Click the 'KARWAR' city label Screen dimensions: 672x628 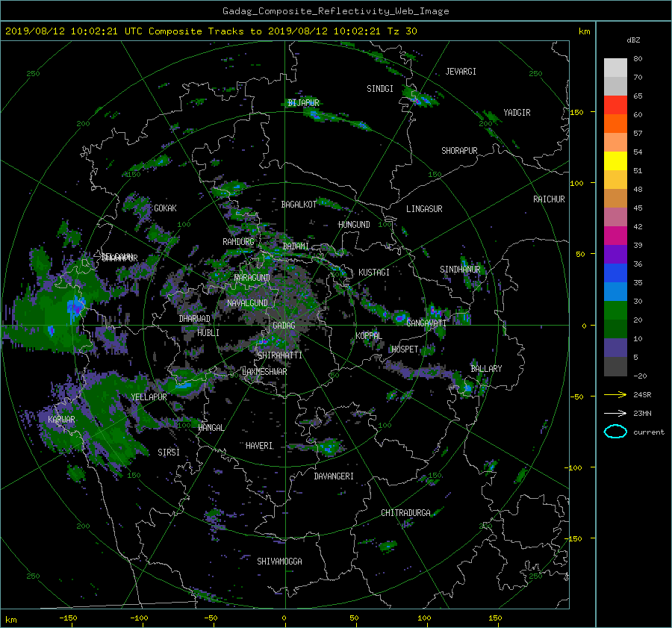pos(61,420)
